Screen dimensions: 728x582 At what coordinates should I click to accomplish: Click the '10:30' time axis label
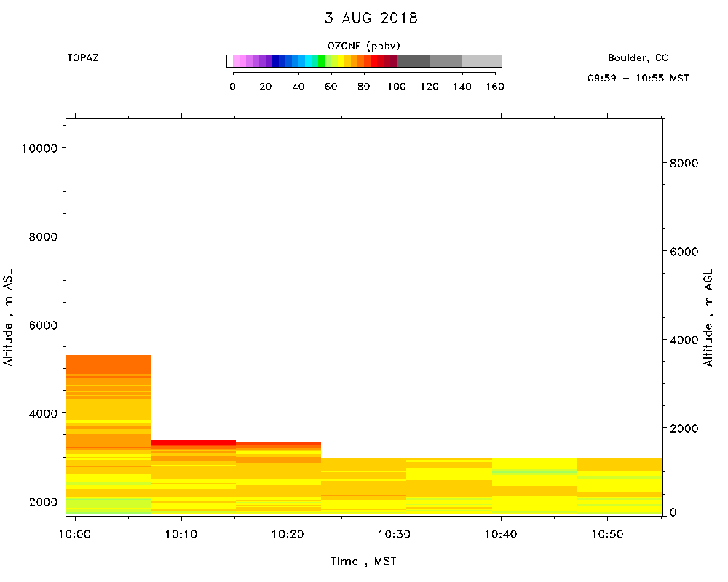point(395,535)
